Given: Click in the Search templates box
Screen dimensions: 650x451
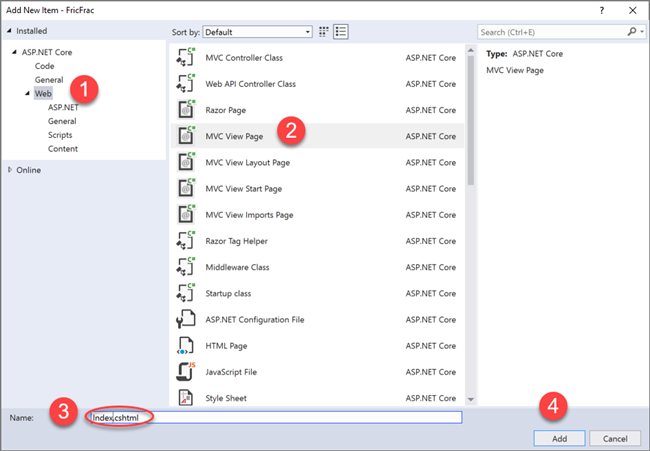Looking at the screenshot, I should point(551,32).
